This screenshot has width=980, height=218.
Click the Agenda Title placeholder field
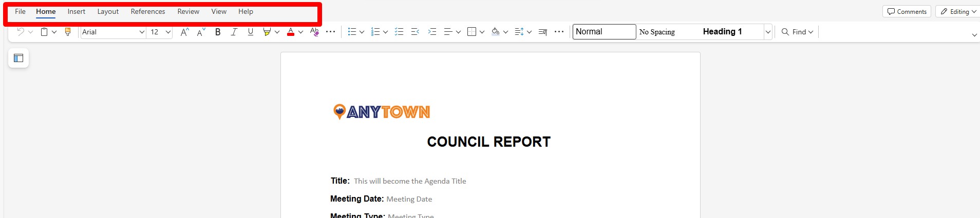pos(410,181)
